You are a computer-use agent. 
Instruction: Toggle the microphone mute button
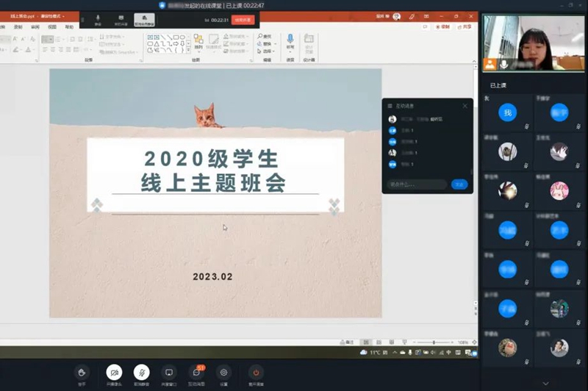[x=141, y=373]
